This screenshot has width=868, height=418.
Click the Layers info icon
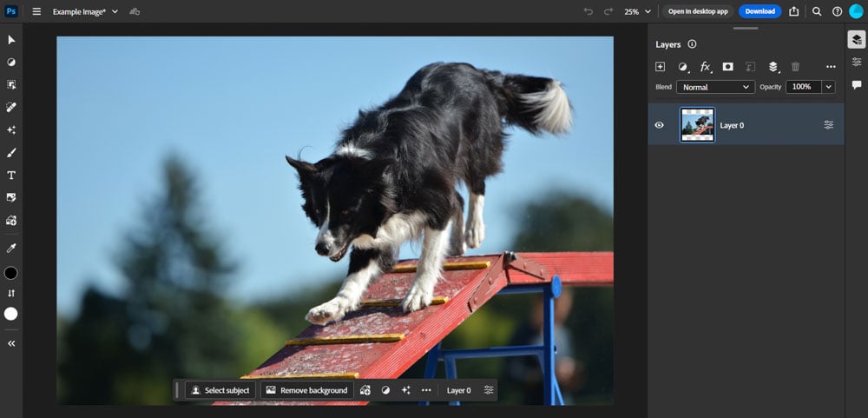(692, 44)
